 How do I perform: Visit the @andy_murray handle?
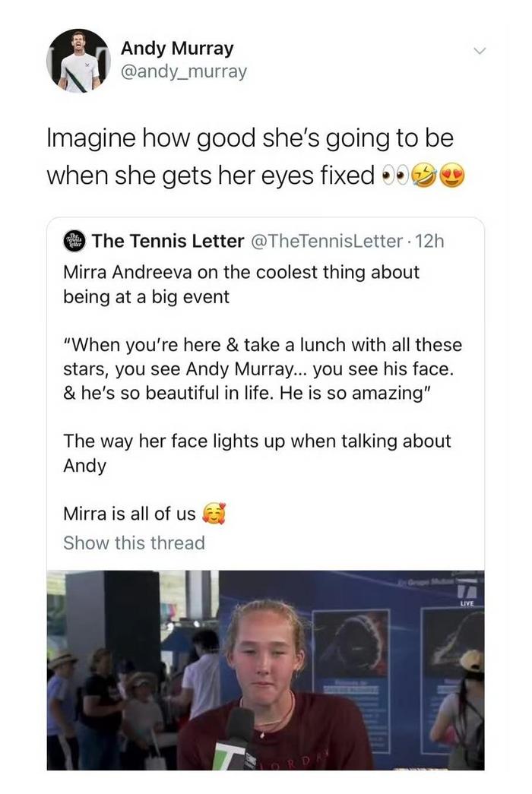click(x=183, y=72)
